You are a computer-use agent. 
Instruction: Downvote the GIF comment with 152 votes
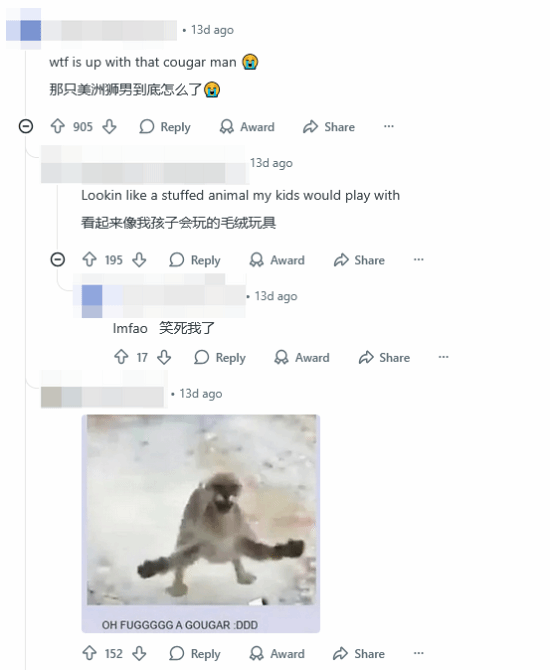(x=139, y=653)
